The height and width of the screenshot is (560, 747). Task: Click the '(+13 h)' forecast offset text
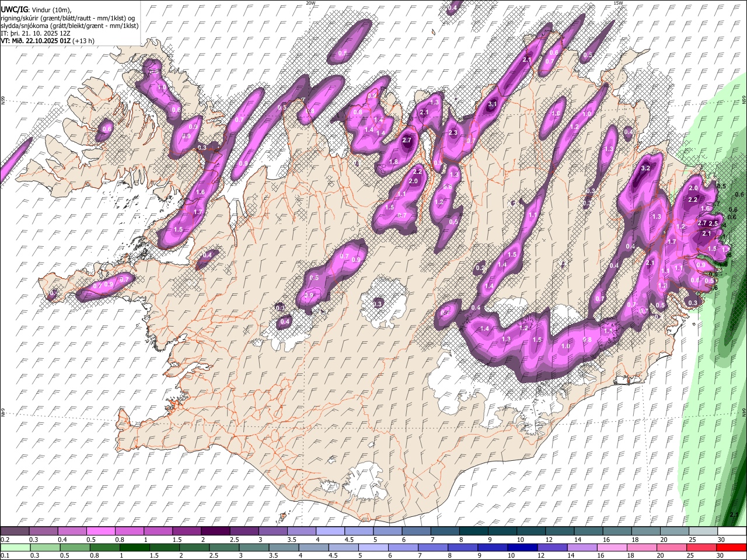84,41
